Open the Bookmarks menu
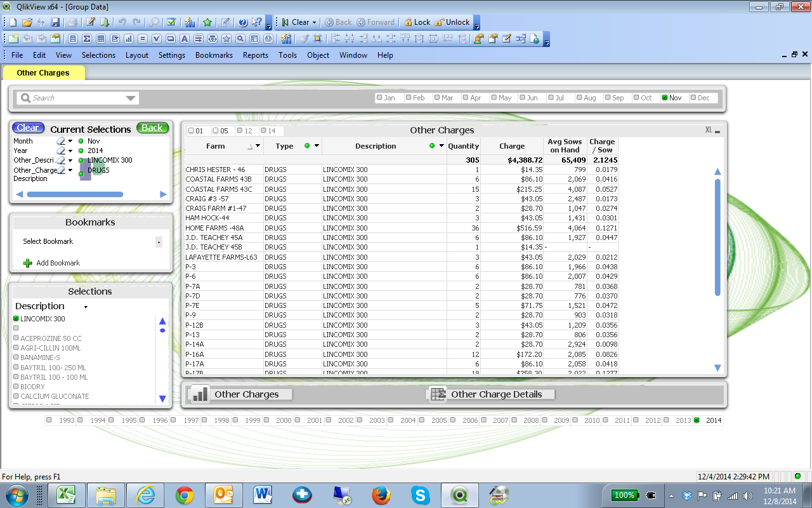The height and width of the screenshot is (508, 812). tap(214, 55)
